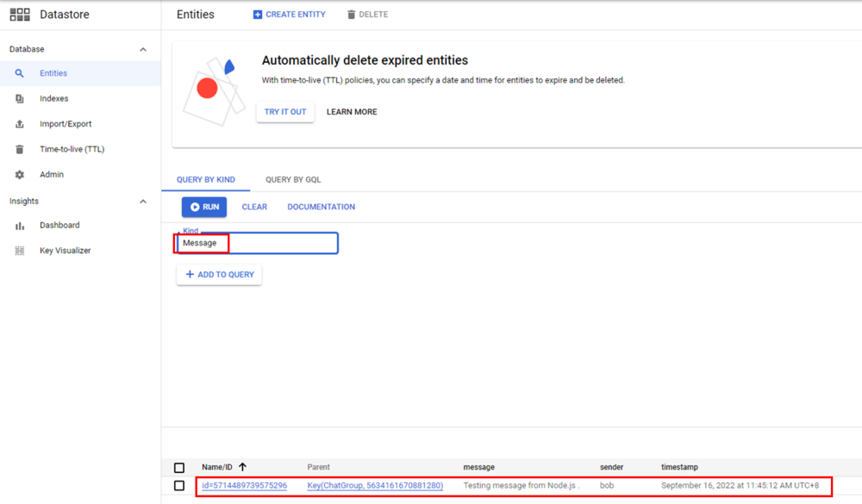Open the Time-to-live (TTL) settings
The image size is (862, 504).
(x=19, y=149)
